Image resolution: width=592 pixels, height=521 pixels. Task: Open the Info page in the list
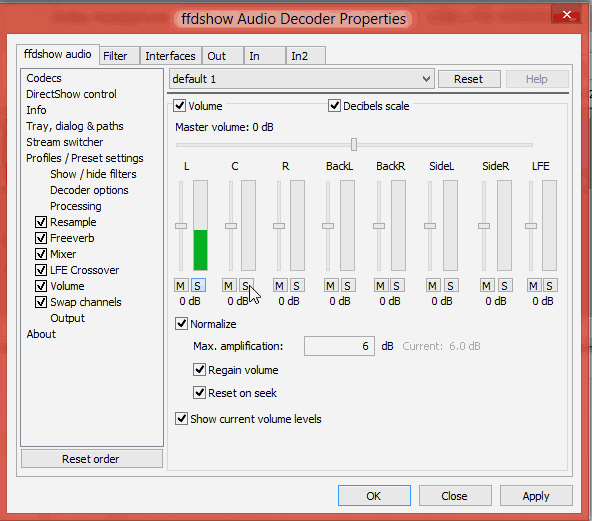click(36, 110)
